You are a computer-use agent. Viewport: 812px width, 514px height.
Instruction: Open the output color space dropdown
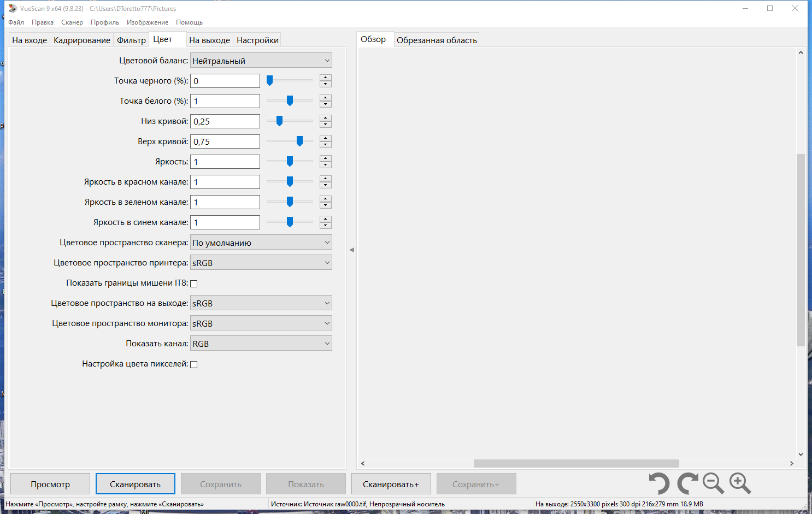(261, 303)
